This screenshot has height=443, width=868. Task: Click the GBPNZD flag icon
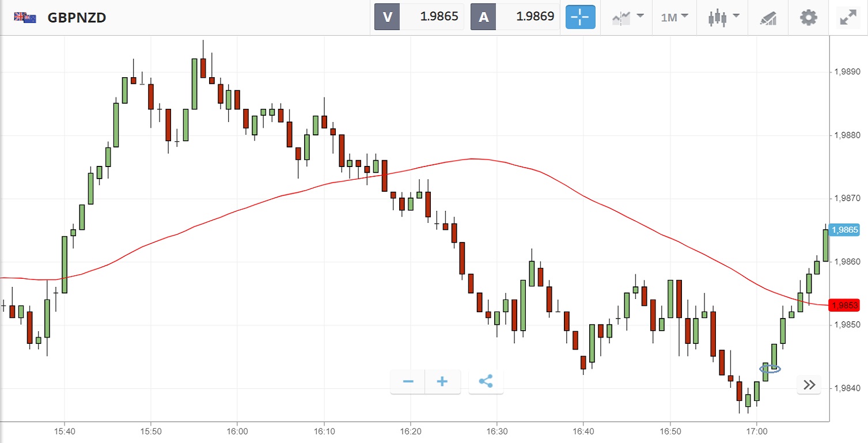point(25,17)
